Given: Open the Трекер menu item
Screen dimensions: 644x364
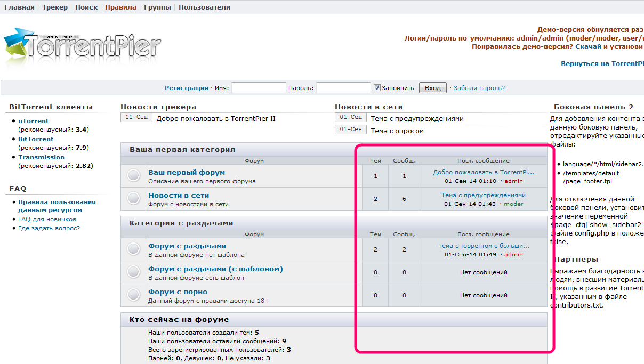Looking at the screenshot, I should [x=55, y=7].
